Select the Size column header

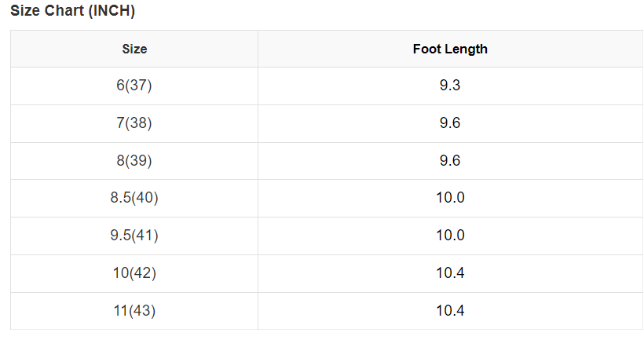point(134,49)
